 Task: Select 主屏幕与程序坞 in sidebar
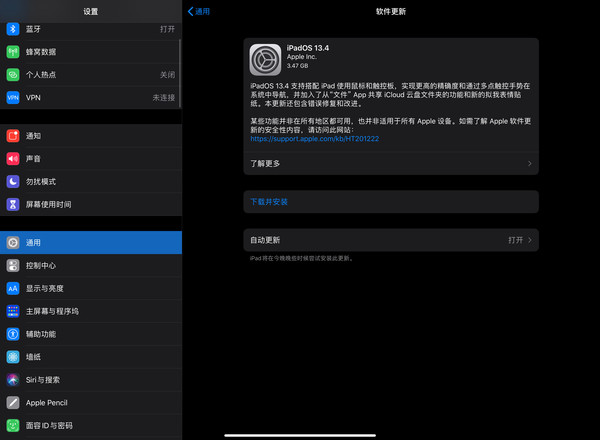pos(91,311)
